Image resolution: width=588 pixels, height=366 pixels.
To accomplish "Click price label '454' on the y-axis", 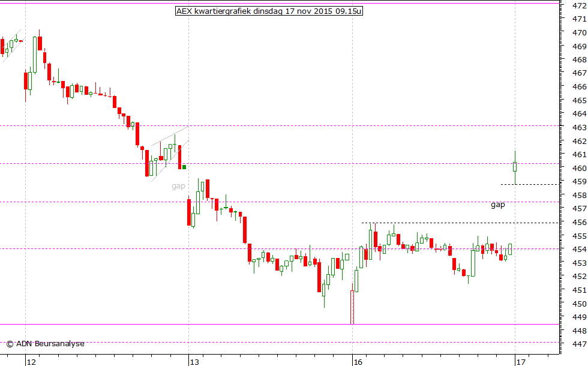I will pos(580,250).
